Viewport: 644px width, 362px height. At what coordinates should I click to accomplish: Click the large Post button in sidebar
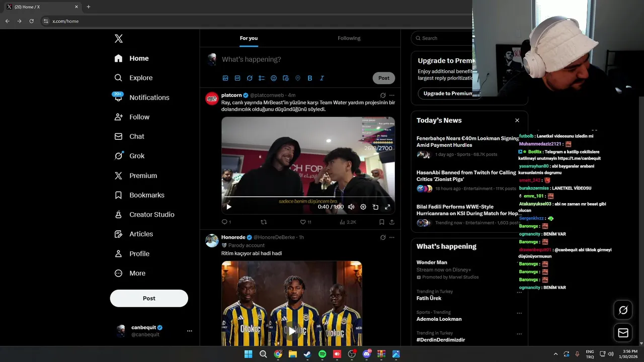click(149, 298)
